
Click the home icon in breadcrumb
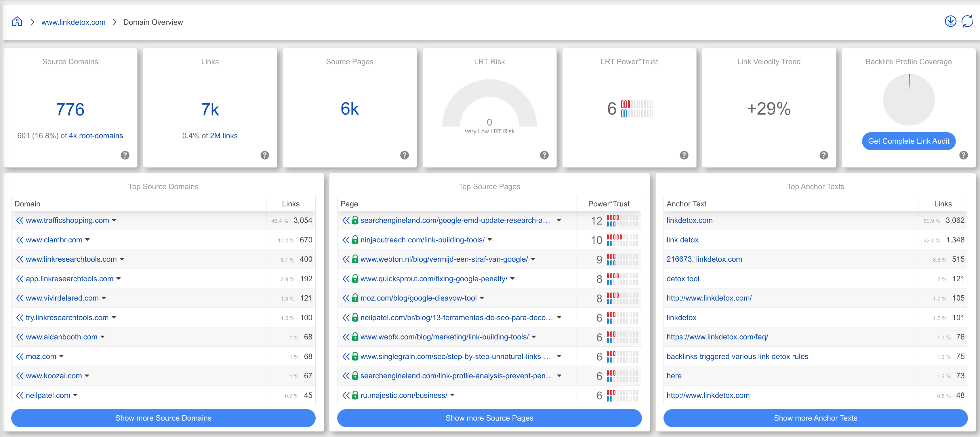click(17, 22)
